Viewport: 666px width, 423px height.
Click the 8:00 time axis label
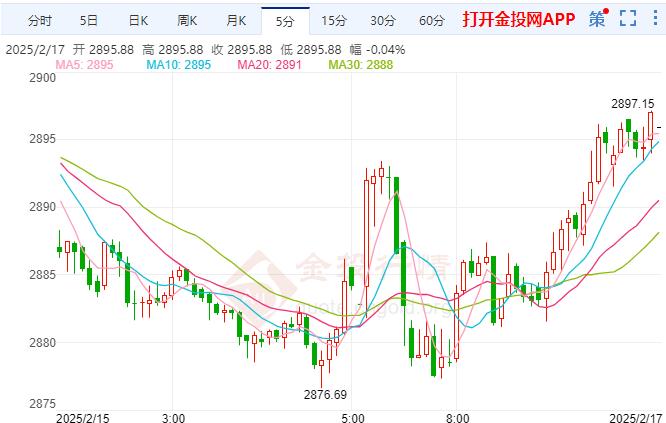[x=457, y=418]
